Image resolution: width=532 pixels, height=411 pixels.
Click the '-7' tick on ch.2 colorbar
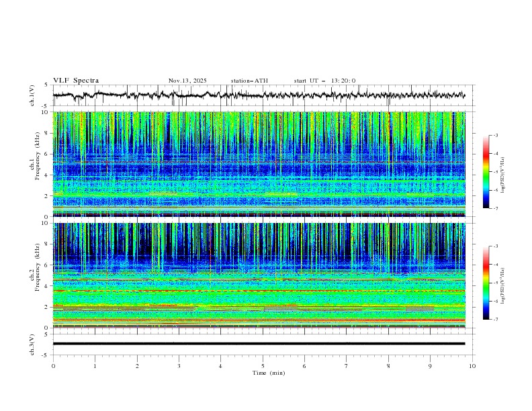pos(495,319)
